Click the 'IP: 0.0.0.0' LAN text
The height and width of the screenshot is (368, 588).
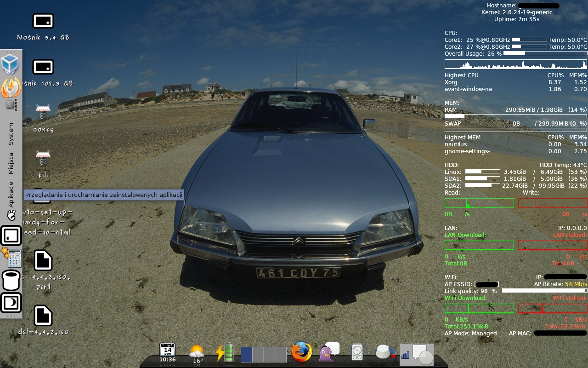572,228
